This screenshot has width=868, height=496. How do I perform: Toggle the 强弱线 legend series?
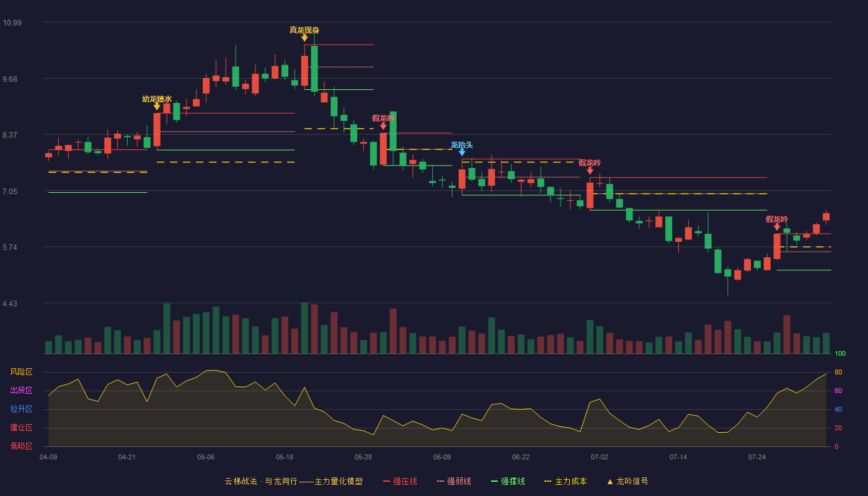point(454,481)
